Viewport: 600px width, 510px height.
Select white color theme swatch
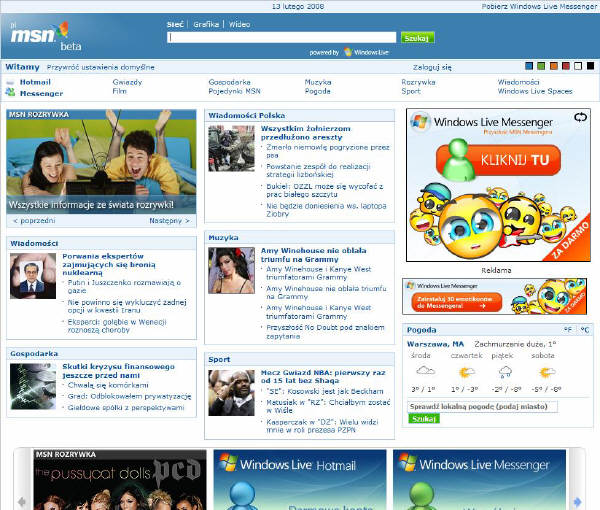578,66
